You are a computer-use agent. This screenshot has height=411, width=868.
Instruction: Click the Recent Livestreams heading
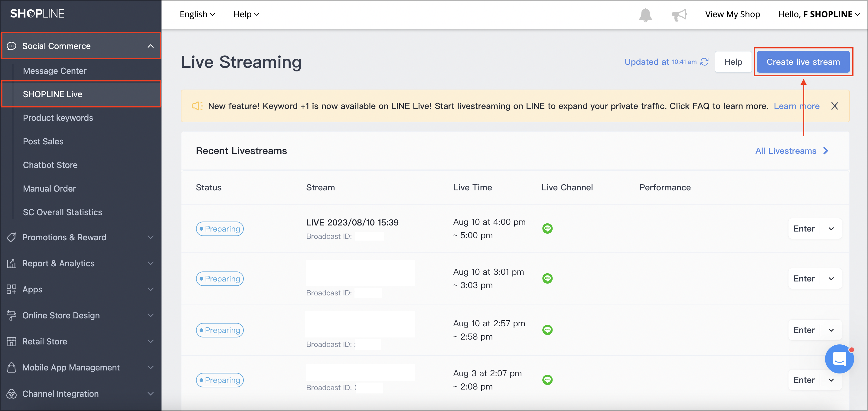(241, 151)
